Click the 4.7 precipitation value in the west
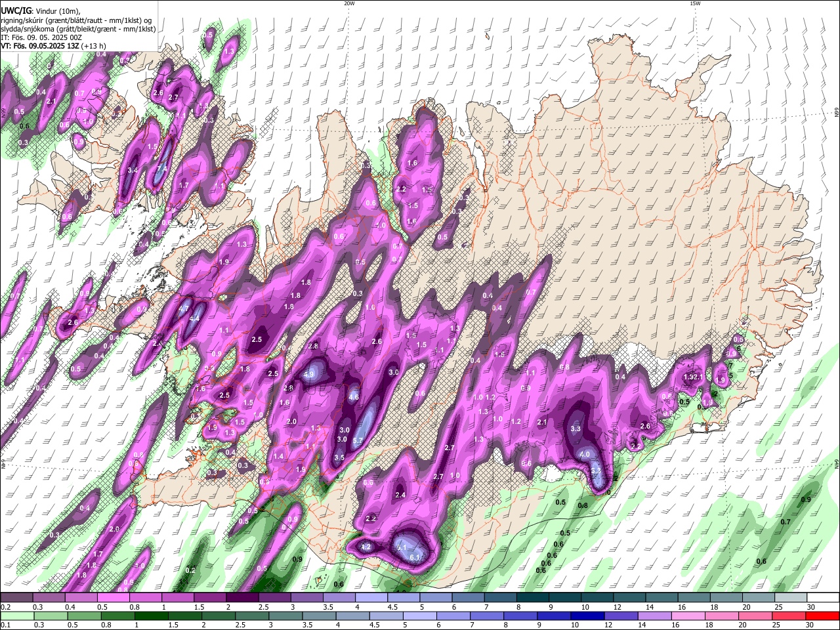The width and height of the screenshot is (840, 630). point(184,308)
